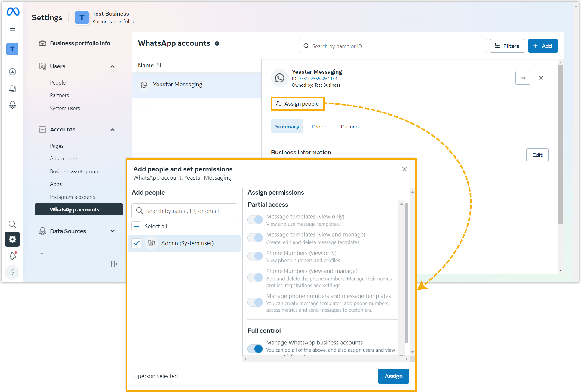Click the sidebar search magnifier icon
Image resolution: width=581 pixels, height=392 pixels.
click(x=12, y=224)
